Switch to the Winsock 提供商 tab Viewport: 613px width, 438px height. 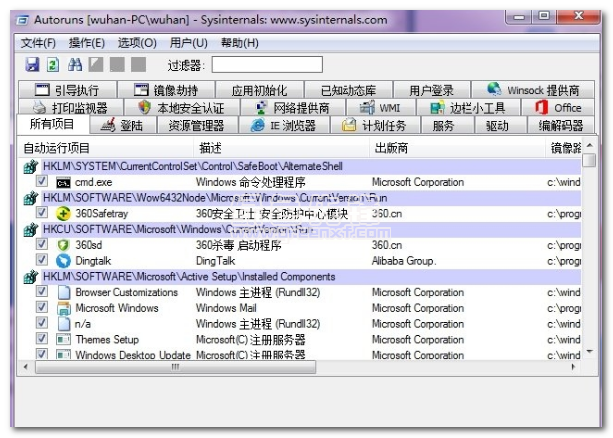point(533,90)
